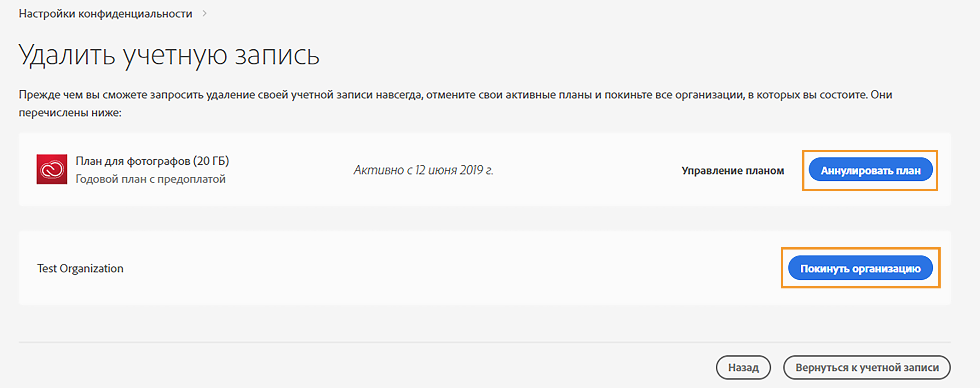Click the Годовой план с предоплатой subtitle
Viewport: 980px width, 388px height.
tap(150, 179)
